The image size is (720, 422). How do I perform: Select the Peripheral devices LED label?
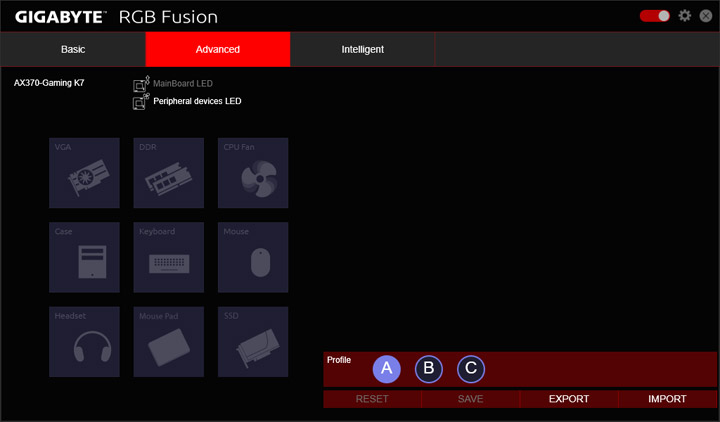click(x=197, y=101)
